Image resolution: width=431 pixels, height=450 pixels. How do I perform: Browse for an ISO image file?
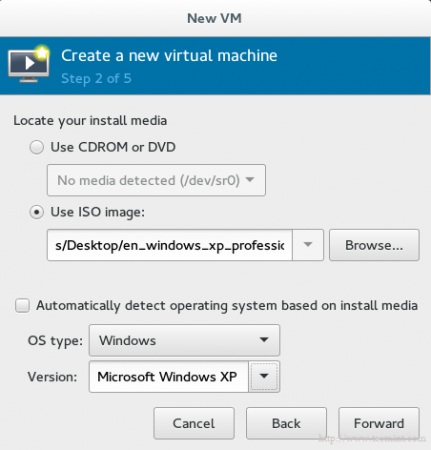[x=374, y=245]
